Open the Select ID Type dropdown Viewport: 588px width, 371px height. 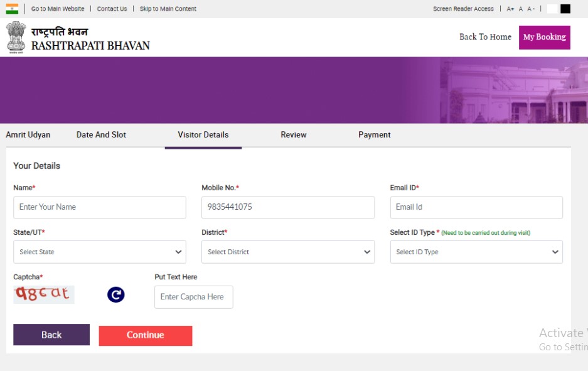pyautogui.click(x=476, y=252)
